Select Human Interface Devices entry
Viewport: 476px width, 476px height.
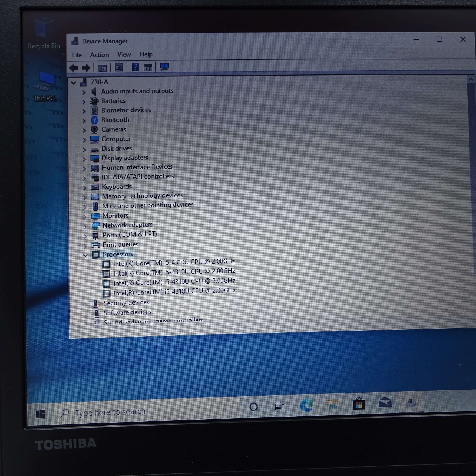[137, 167]
